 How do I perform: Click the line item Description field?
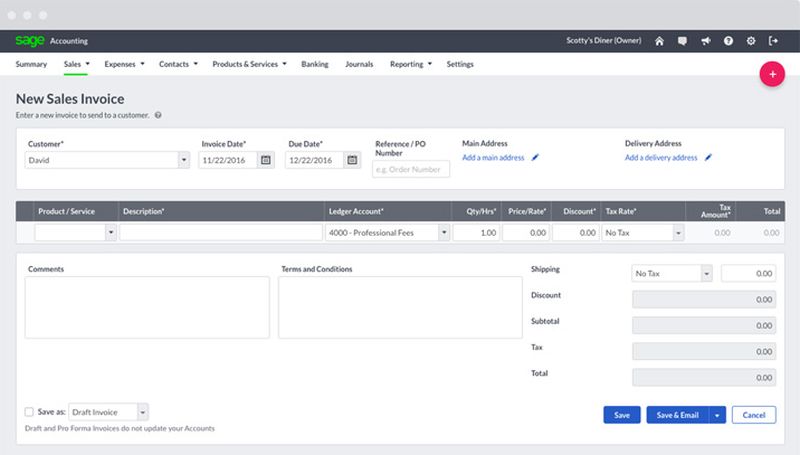click(x=221, y=233)
